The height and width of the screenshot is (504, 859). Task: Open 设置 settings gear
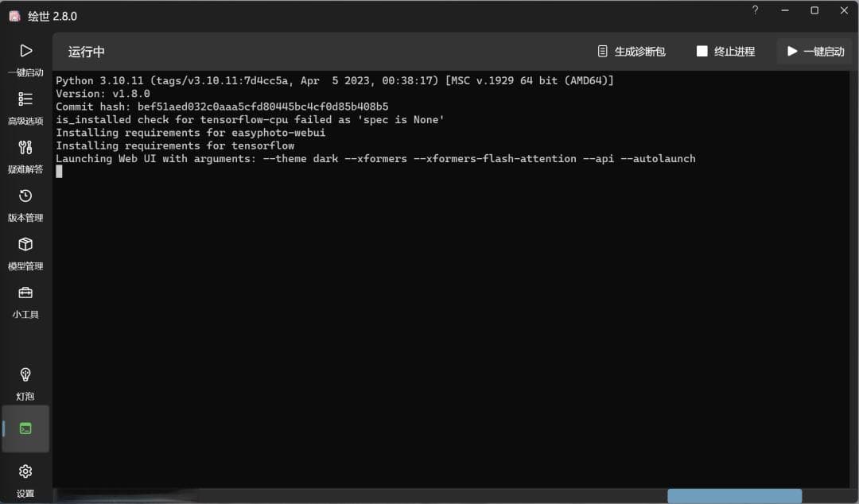coord(25,480)
